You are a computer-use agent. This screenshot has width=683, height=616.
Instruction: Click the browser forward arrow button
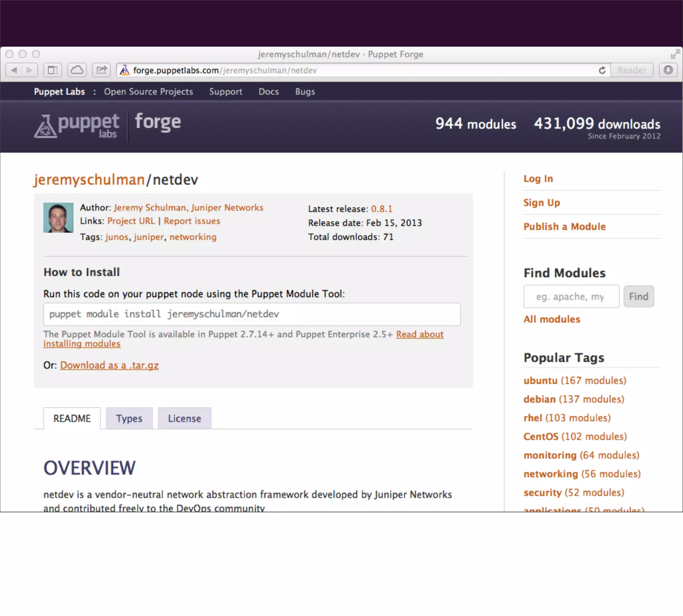pyautogui.click(x=29, y=70)
